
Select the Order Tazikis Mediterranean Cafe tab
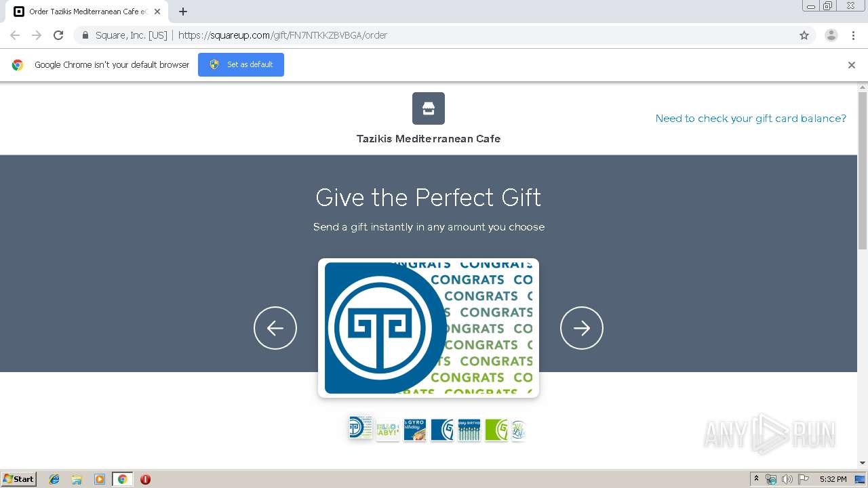click(87, 12)
